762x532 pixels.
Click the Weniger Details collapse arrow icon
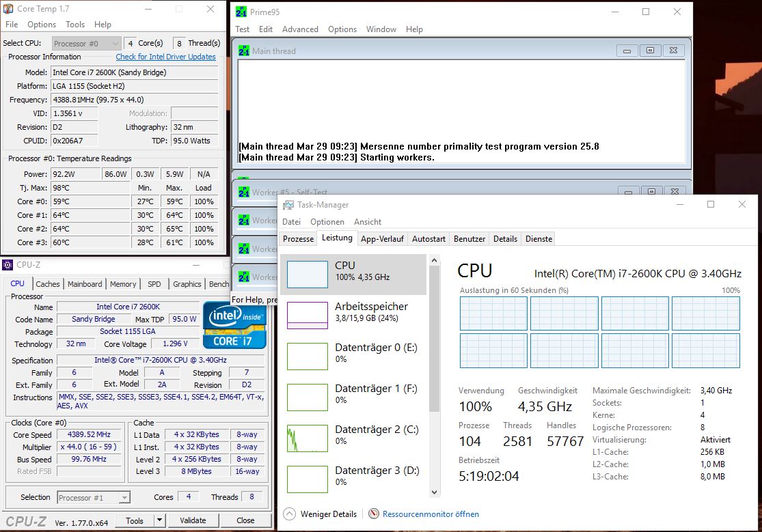(289, 514)
